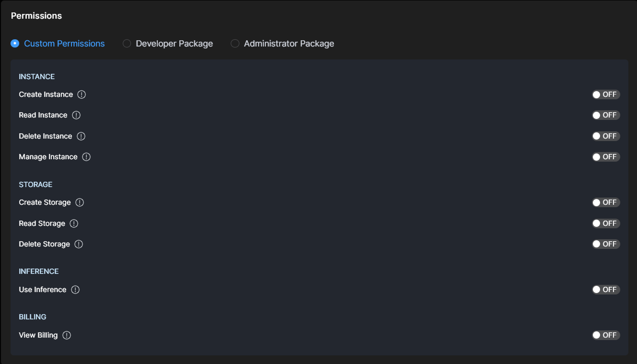Enable the Create Instance toggle

click(606, 94)
